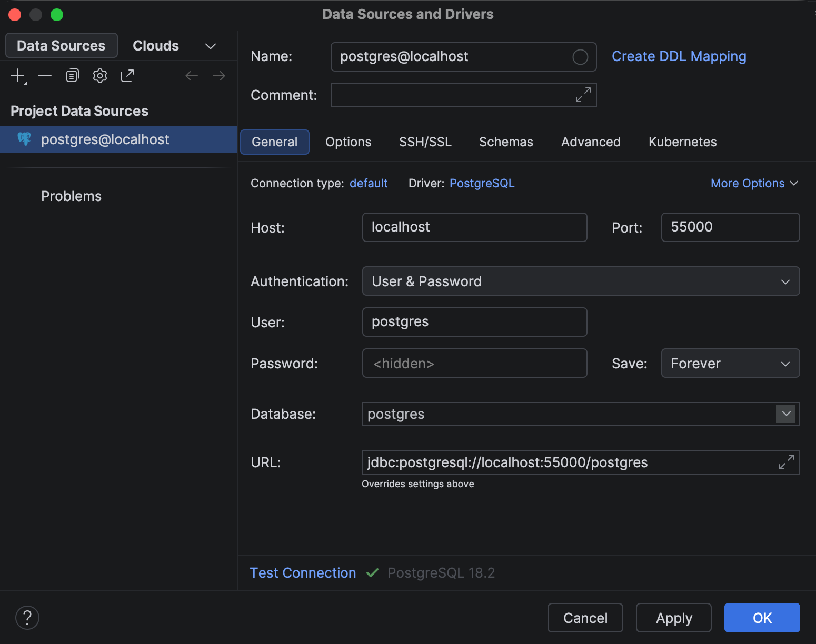The image size is (816, 644).
Task: Select the Clouds tab
Action: tap(156, 46)
